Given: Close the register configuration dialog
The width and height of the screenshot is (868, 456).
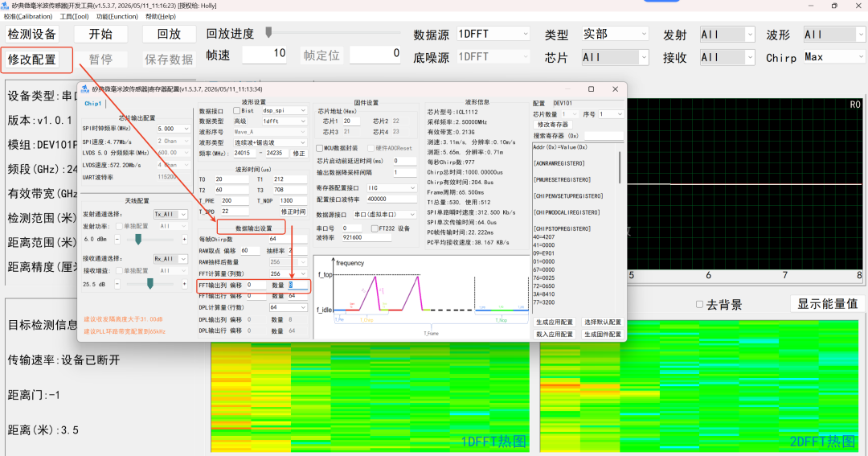Looking at the screenshot, I should click(615, 88).
